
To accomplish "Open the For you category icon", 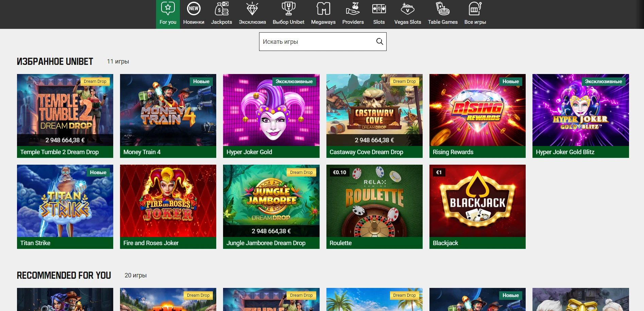I will tap(168, 9).
